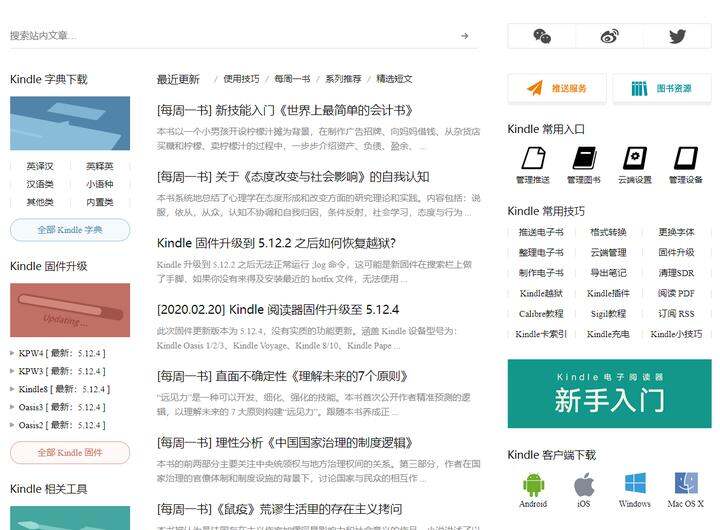Open article 《世界上最简单的会计书》
720x530 pixels.
pos(285,110)
